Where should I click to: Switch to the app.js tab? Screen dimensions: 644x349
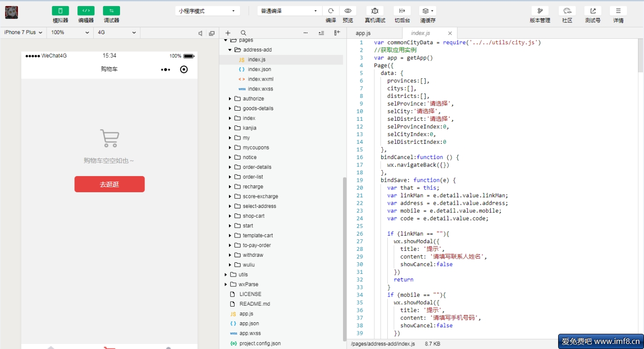(363, 33)
